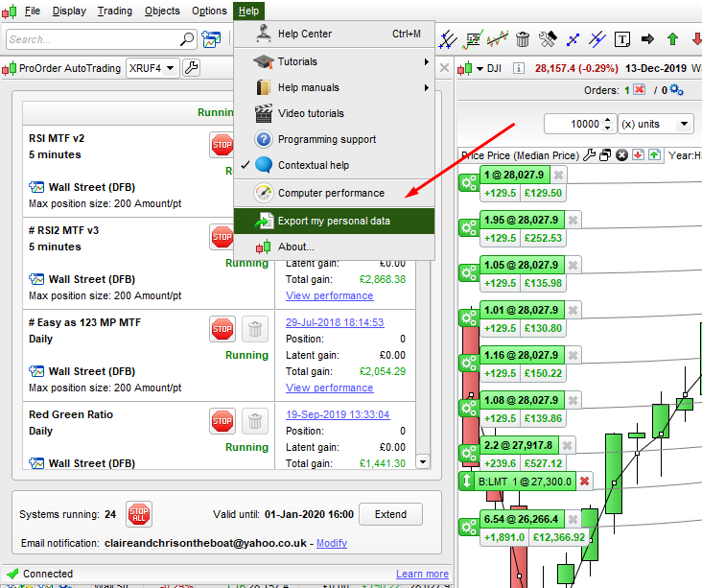Image resolution: width=702 pixels, height=588 pixels.
Task: Select the text tool icon in toolbar
Action: 622,39
